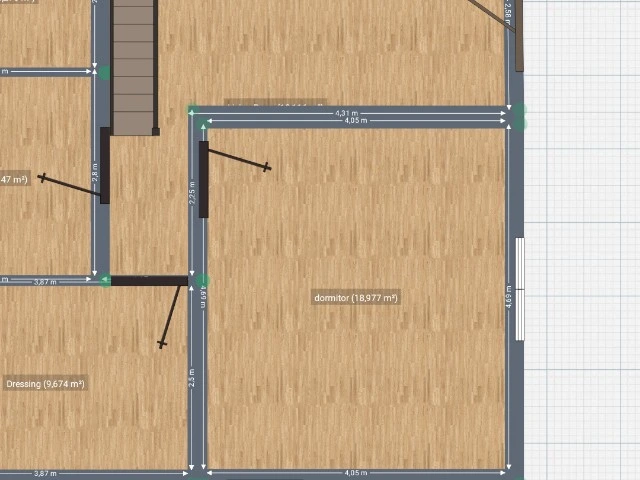The image size is (640, 480).
Task: Click the green node at dormitor's lower-left door corner
Action: pyautogui.click(x=203, y=281)
